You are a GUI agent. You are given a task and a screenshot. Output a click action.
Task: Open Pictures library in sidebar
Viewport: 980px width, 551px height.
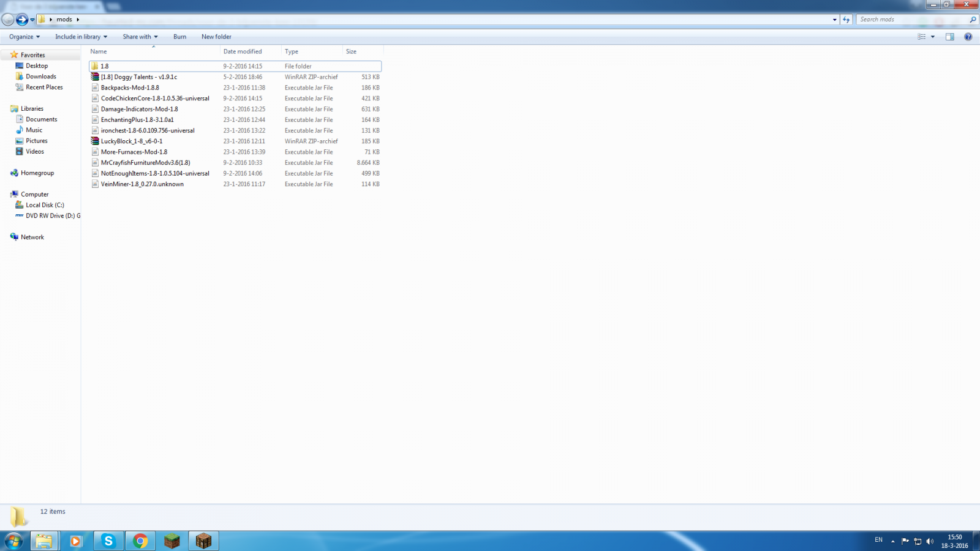tap(37, 141)
